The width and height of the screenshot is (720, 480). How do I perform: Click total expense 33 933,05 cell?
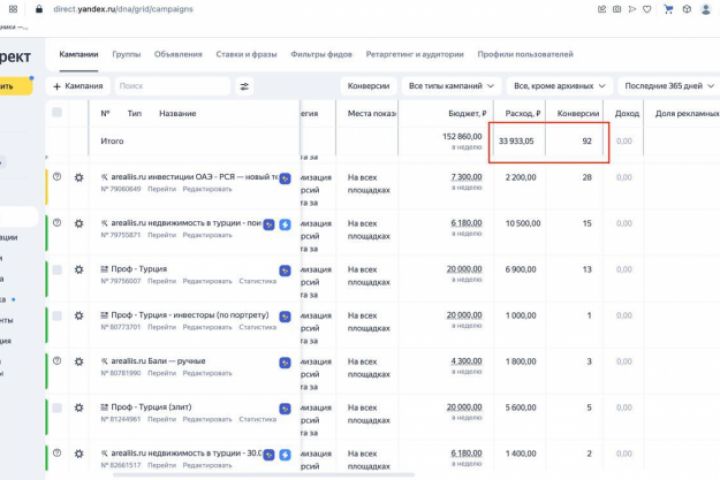click(x=516, y=141)
